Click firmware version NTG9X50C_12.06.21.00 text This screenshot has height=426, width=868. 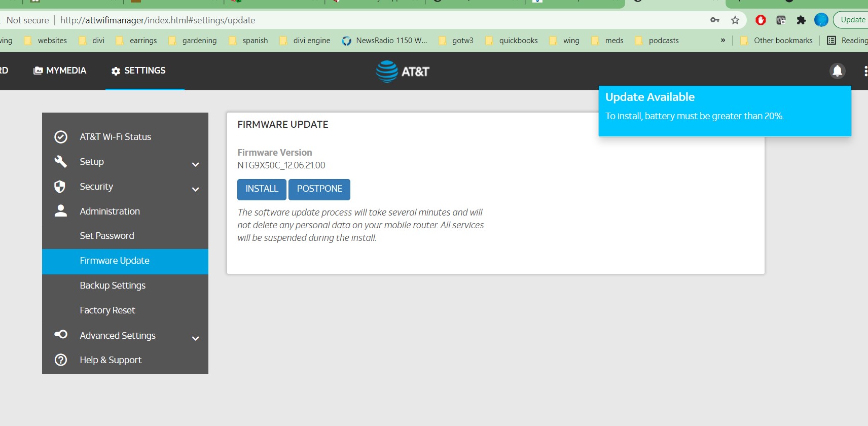(281, 165)
